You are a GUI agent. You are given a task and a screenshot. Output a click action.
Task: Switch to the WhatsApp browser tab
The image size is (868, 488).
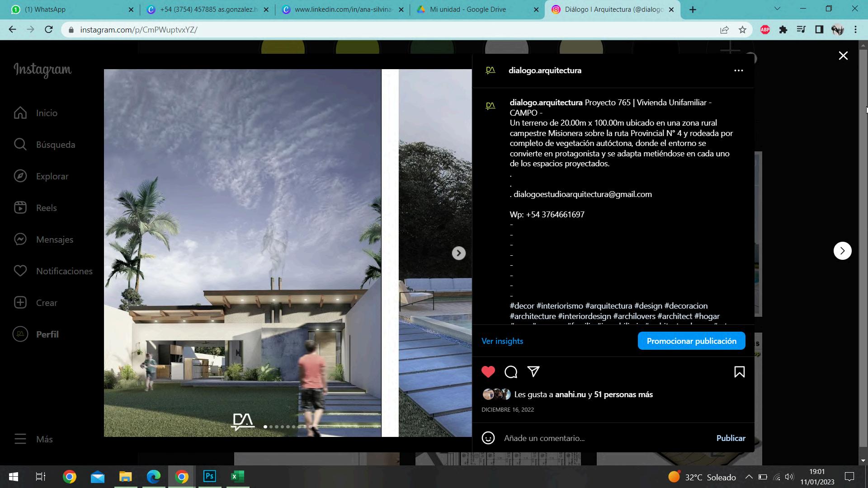point(45,9)
